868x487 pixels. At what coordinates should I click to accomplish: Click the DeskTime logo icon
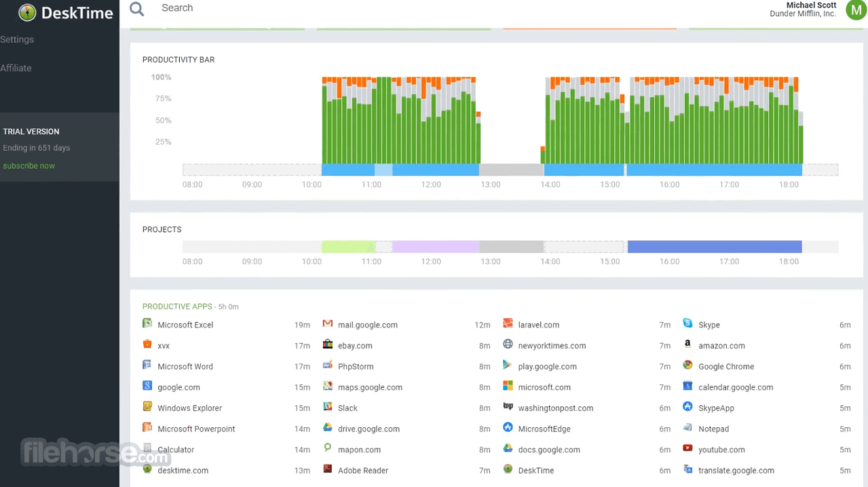tap(27, 12)
